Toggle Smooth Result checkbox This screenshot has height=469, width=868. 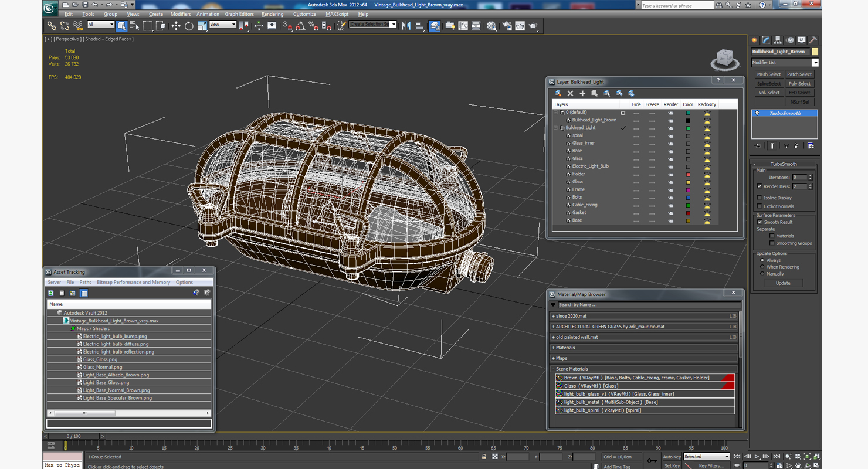759,222
